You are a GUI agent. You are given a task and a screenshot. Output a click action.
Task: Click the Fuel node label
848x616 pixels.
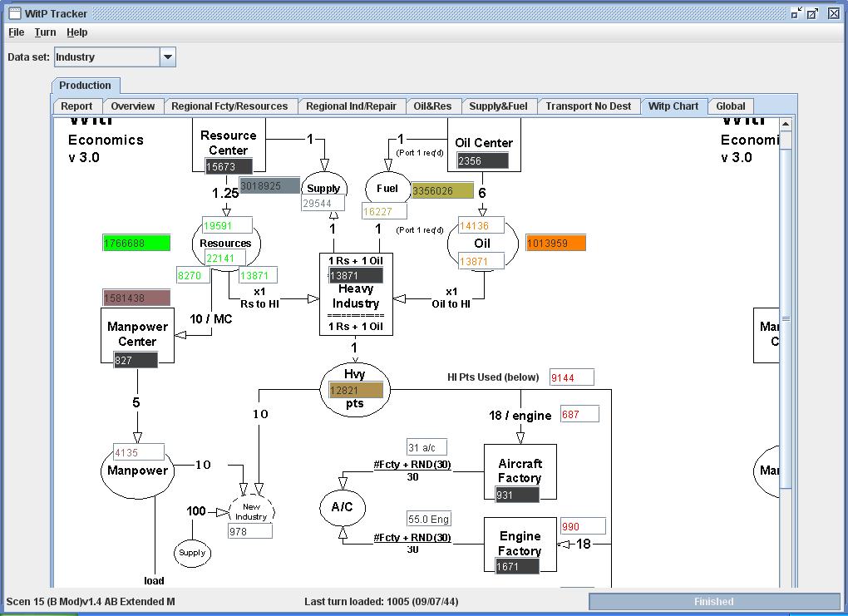click(387, 188)
